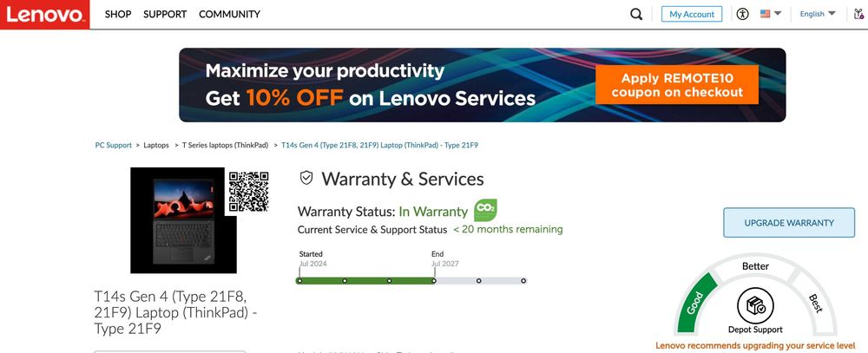
Task: Click the gift rewards icon in header
Action: (x=858, y=14)
